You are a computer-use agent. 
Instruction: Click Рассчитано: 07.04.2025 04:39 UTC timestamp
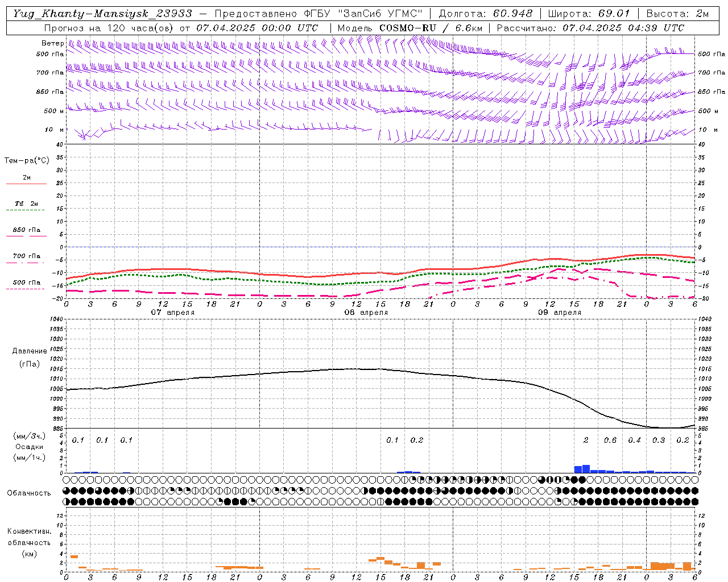590,28
